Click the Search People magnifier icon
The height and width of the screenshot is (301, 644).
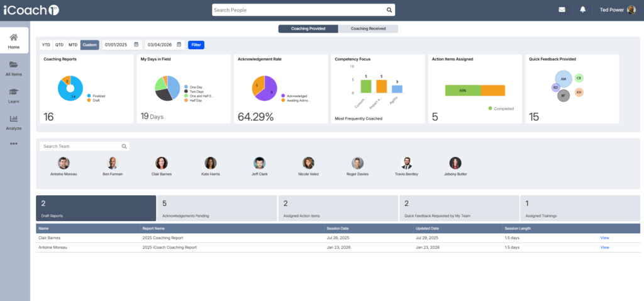389,10
